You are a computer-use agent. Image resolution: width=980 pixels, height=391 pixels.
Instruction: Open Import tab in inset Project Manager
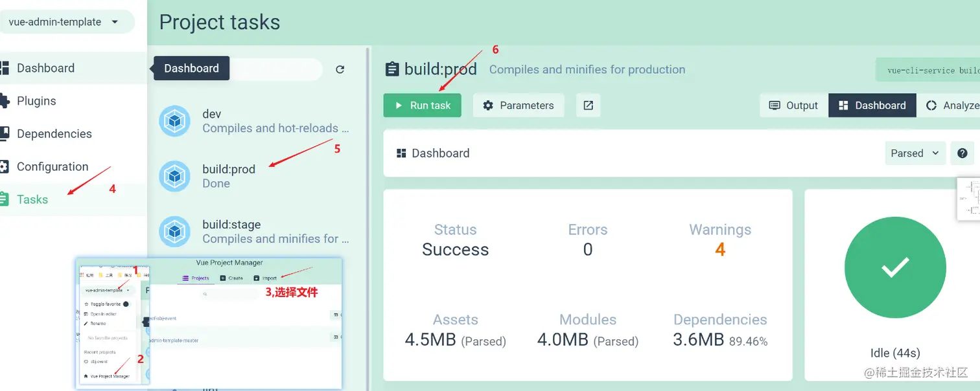(x=265, y=278)
